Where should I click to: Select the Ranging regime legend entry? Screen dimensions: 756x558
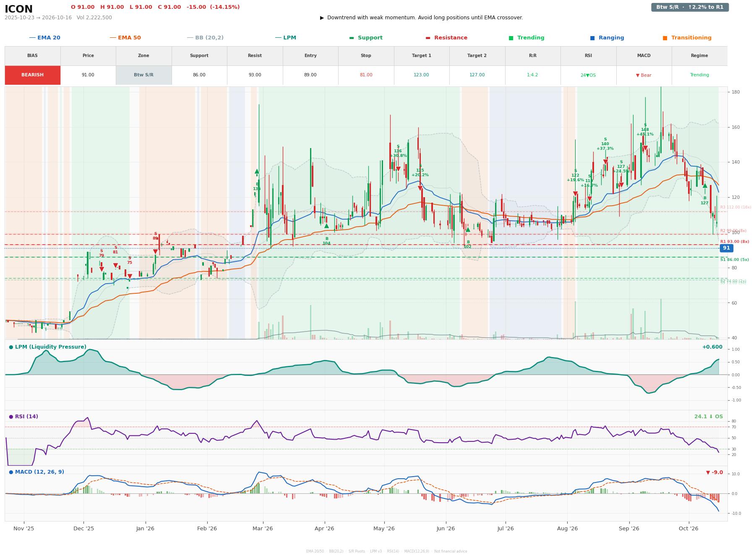(x=607, y=38)
